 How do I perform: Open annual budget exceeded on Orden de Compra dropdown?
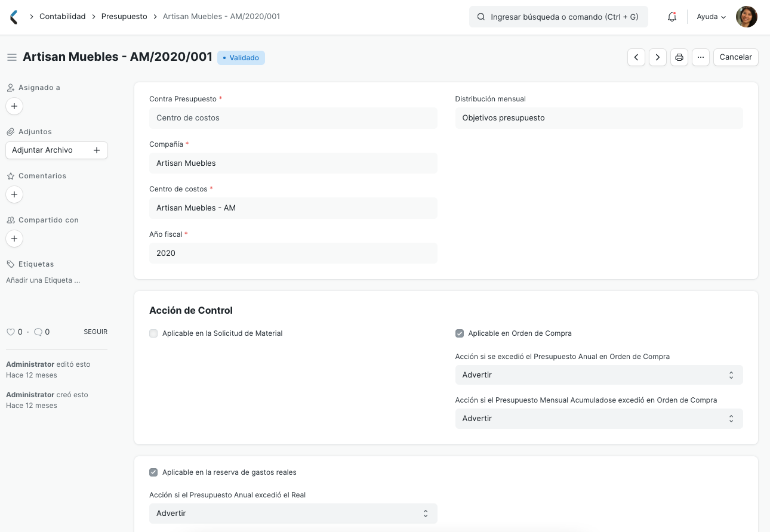pos(599,375)
